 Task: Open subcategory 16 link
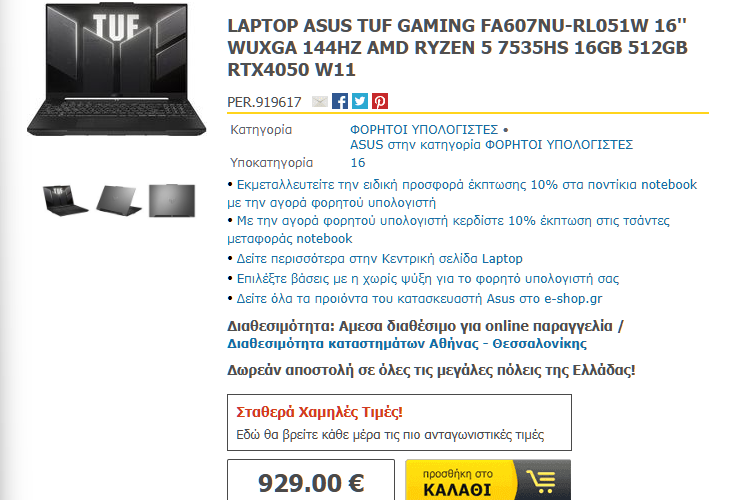point(358,163)
